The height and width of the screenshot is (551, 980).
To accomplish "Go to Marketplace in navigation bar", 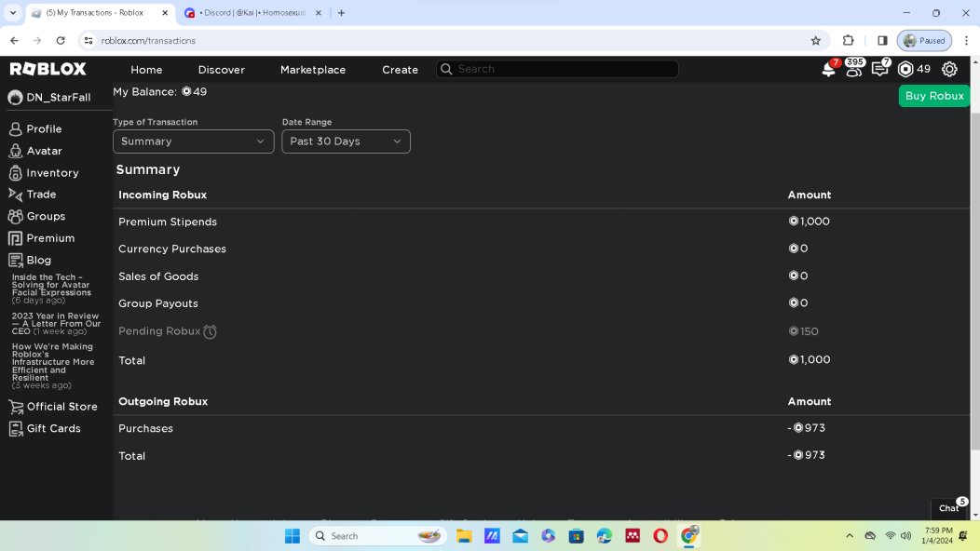I will (x=312, y=70).
